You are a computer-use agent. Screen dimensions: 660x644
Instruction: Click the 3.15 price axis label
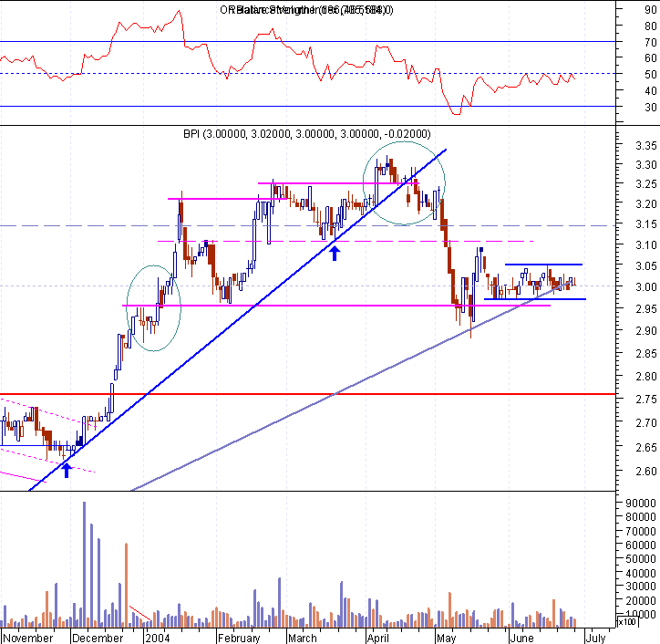point(646,224)
